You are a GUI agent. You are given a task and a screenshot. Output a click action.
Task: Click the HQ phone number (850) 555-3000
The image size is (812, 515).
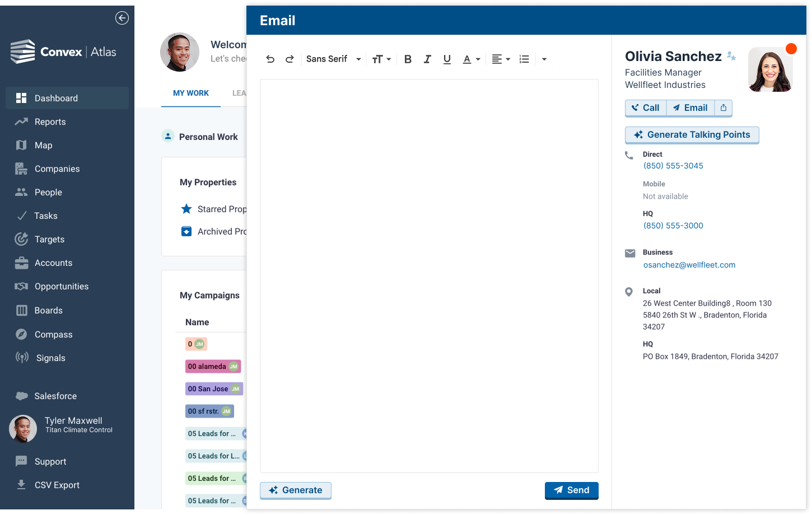click(673, 226)
